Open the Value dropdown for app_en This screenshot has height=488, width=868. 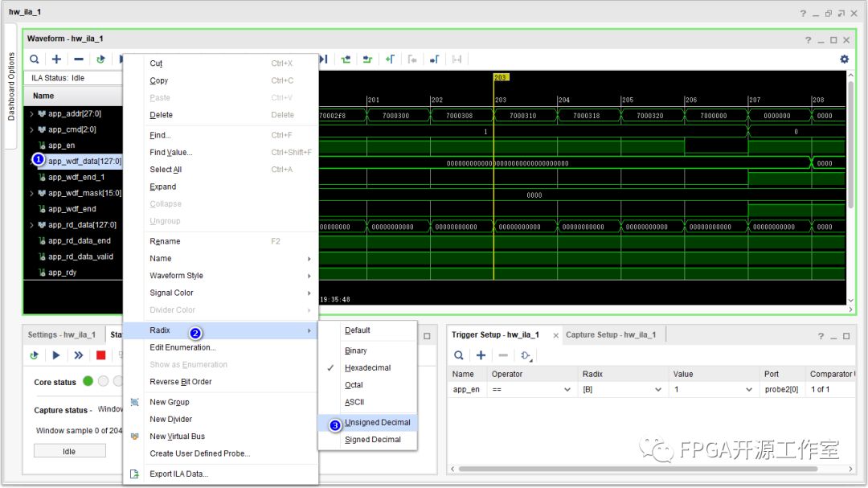tap(749, 389)
